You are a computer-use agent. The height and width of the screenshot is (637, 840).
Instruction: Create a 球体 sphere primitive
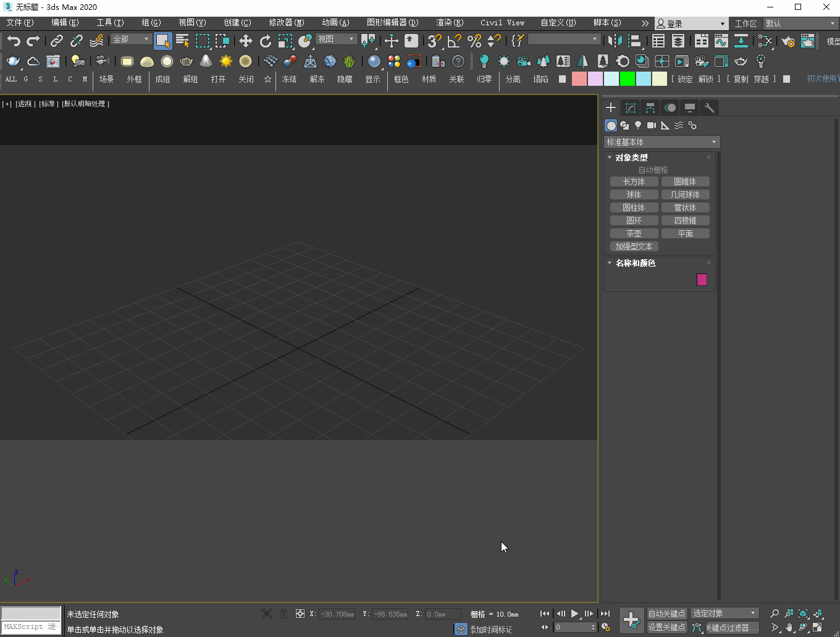tap(634, 194)
